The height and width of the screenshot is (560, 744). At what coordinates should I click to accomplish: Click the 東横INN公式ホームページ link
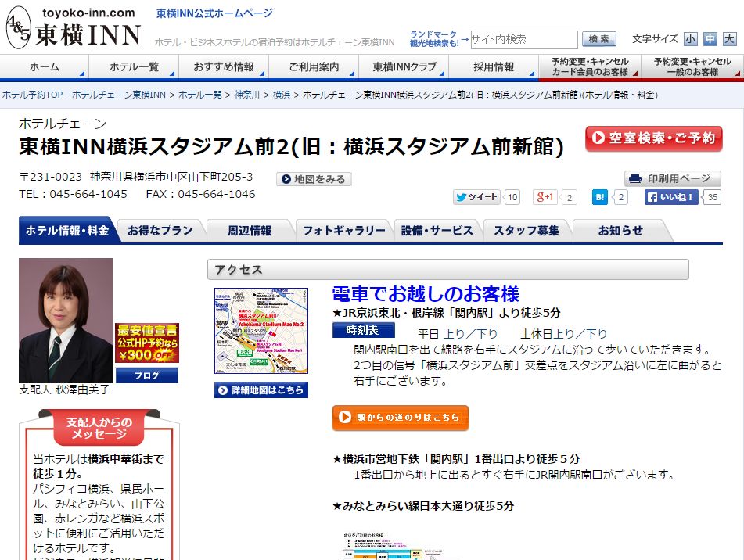[214, 13]
